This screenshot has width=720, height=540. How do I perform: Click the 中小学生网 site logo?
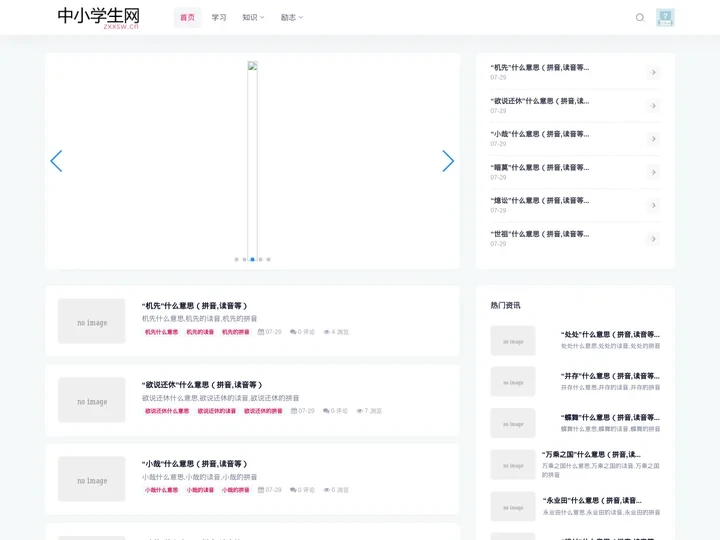[x=98, y=17]
